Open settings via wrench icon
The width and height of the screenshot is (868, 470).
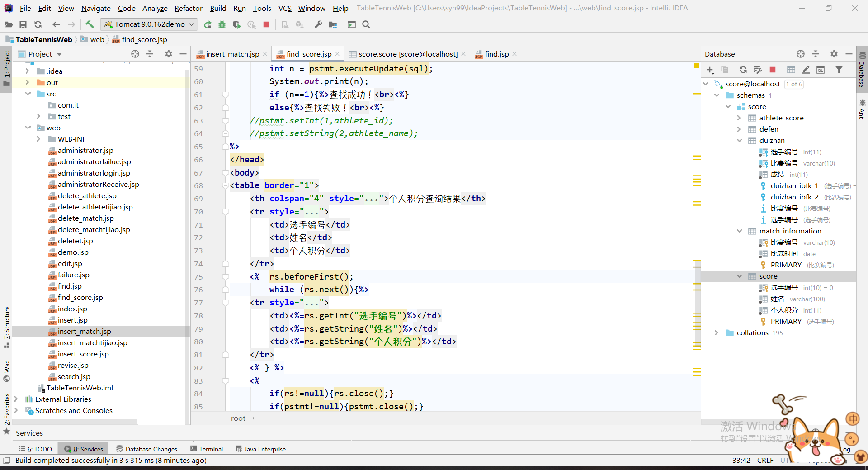pyautogui.click(x=318, y=24)
